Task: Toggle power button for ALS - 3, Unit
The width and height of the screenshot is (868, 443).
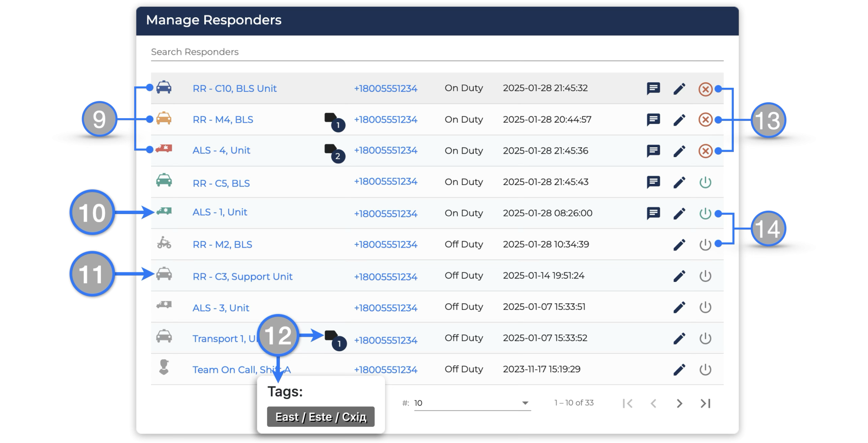Action: click(x=705, y=307)
